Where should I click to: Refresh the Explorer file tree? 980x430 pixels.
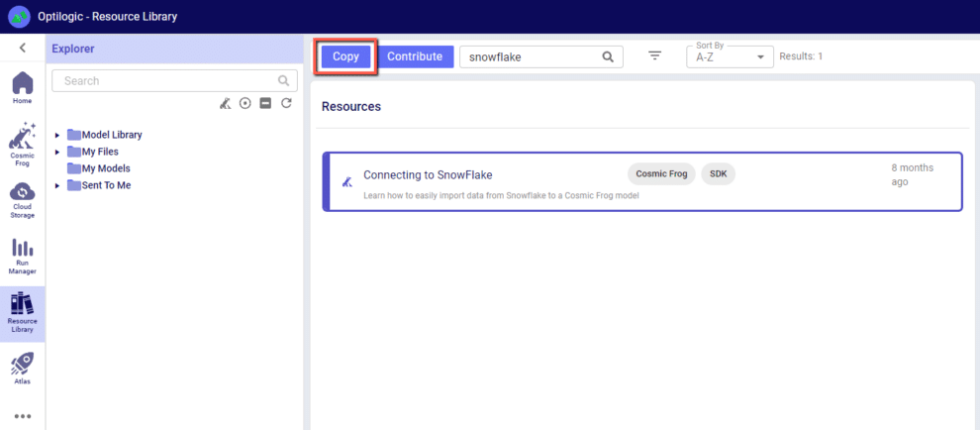(286, 104)
